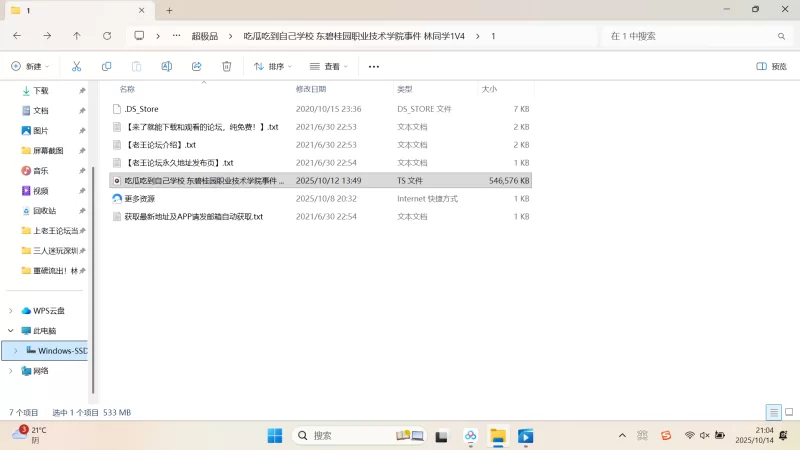Open the 查看 view dropdown

[329, 66]
